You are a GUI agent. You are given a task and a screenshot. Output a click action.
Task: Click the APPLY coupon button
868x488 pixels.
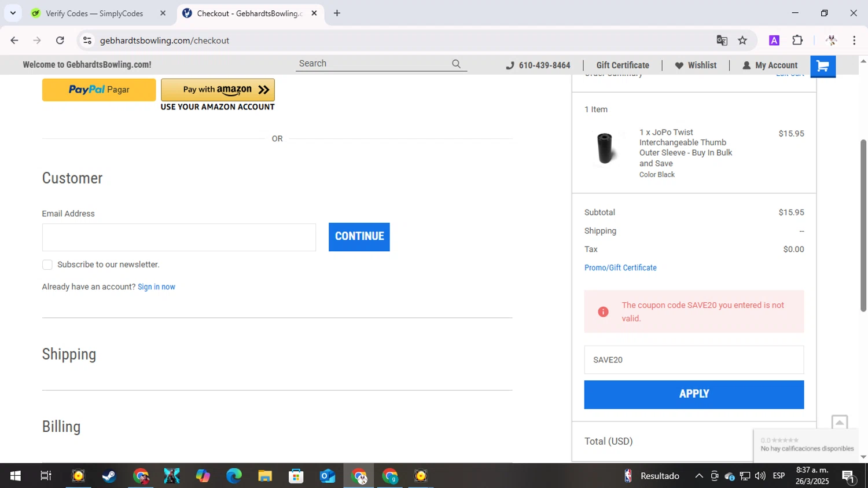(x=694, y=394)
